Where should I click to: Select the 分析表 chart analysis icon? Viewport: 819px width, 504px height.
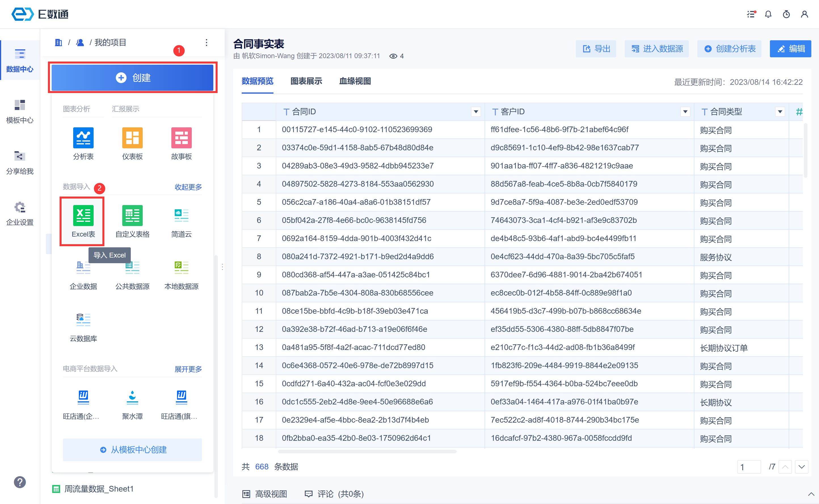pyautogui.click(x=83, y=138)
